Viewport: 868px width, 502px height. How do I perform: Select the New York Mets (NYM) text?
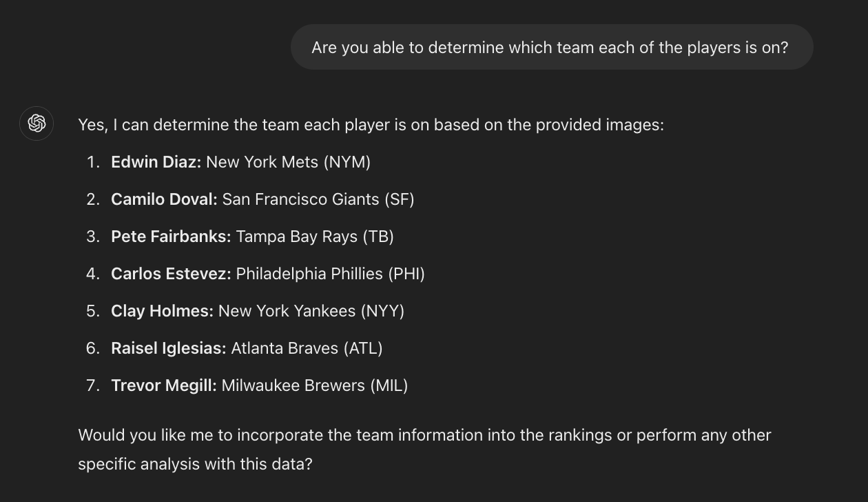point(288,162)
